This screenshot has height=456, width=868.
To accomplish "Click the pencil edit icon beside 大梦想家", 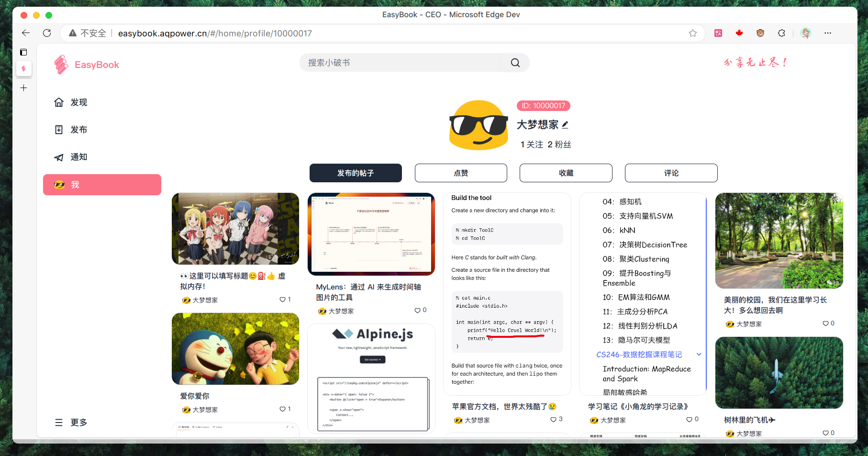I will [x=565, y=125].
